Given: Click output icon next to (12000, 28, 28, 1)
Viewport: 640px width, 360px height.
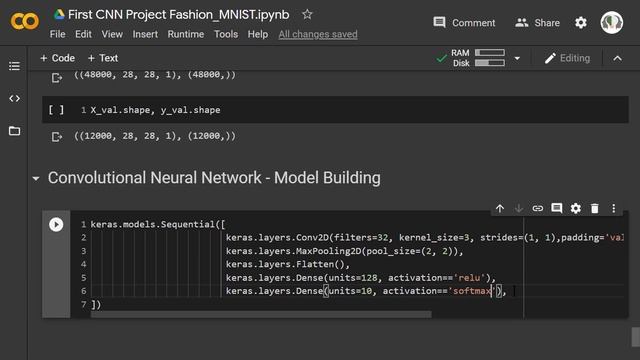Looking at the screenshot, I should point(57,136).
